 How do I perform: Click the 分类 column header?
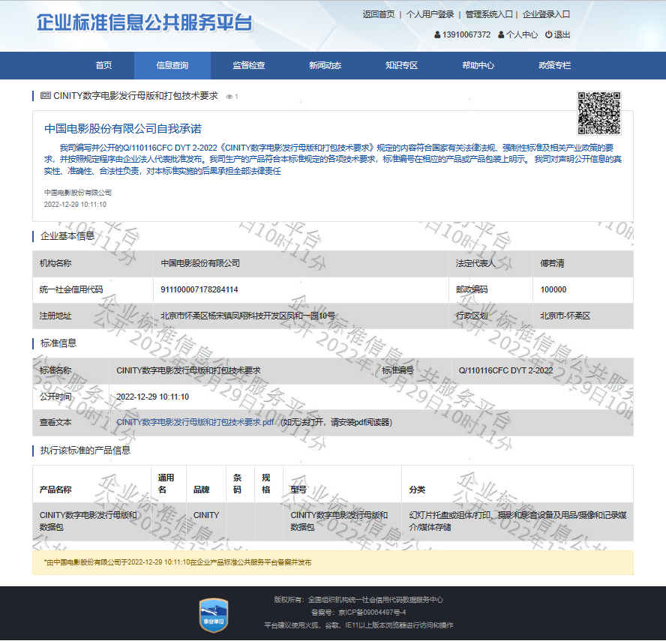point(418,490)
